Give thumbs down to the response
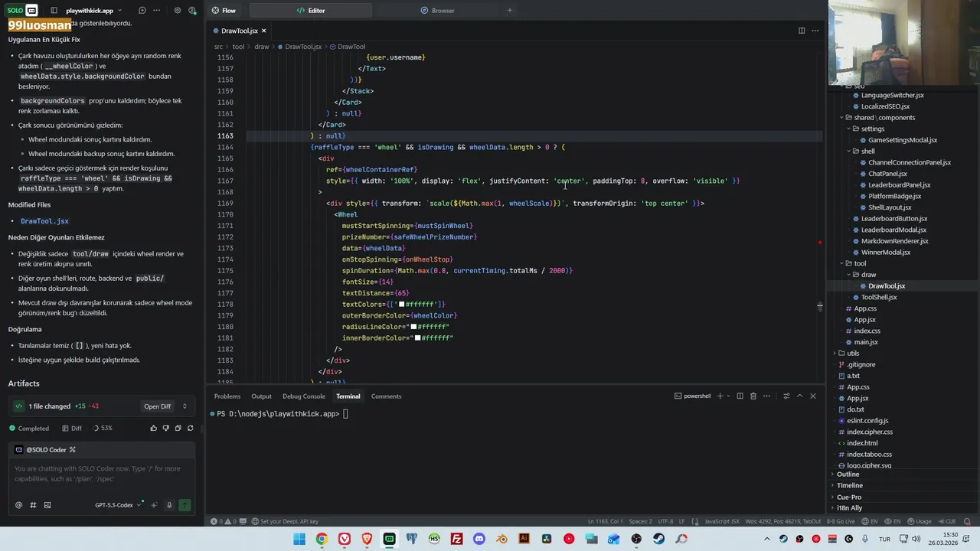980x551 pixels. pos(166,429)
